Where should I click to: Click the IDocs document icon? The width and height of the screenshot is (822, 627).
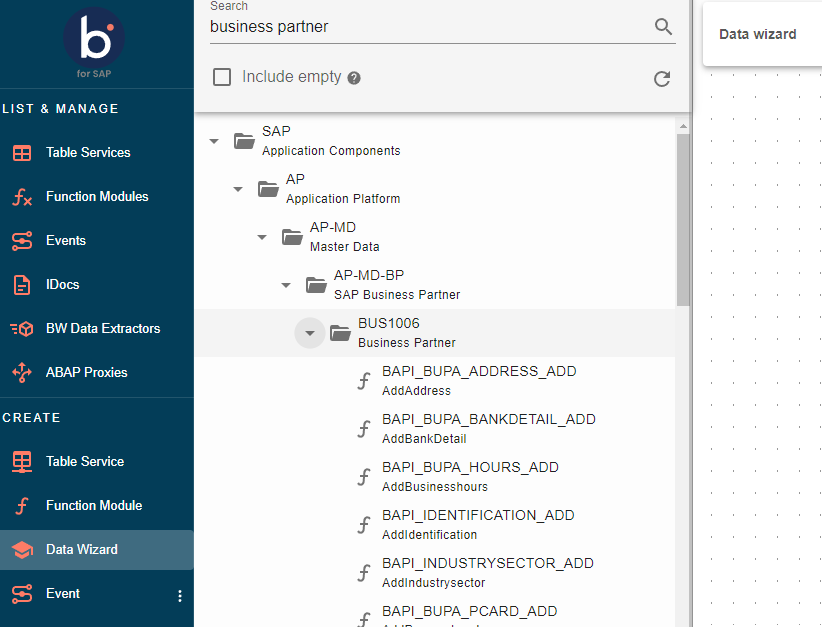click(x=22, y=285)
